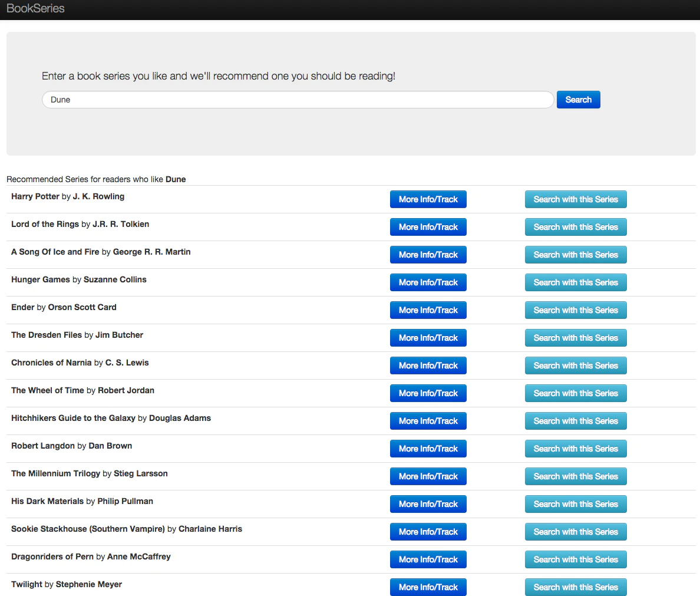
Task: Search with the Lord of the Rings series
Action: tap(575, 226)
